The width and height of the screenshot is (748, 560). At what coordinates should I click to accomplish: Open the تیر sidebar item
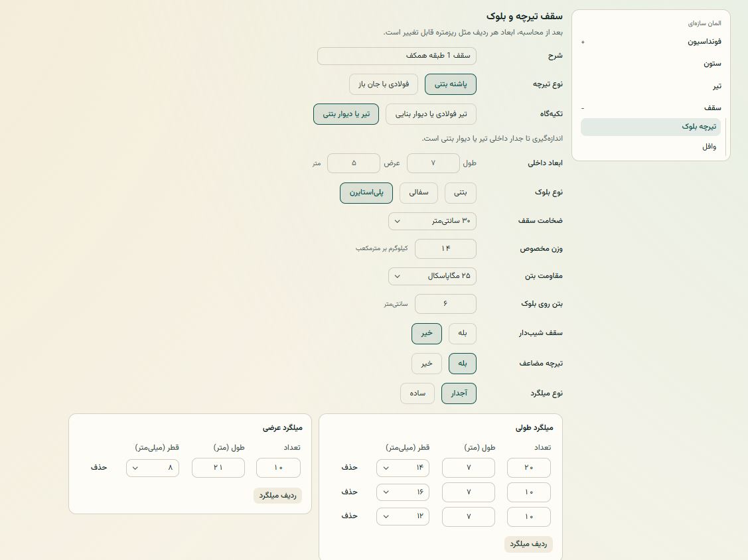click(717, 86)
